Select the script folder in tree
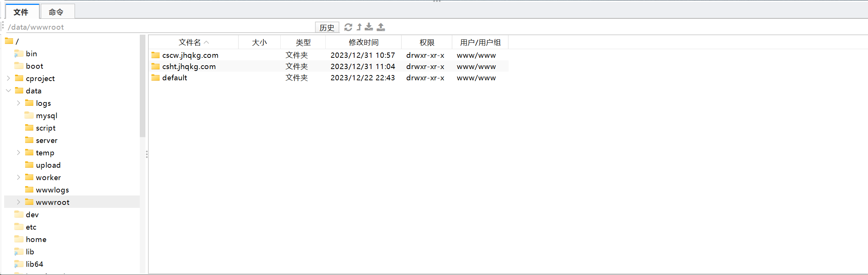Viewport: 868px width, 275px height. point(40,128)
